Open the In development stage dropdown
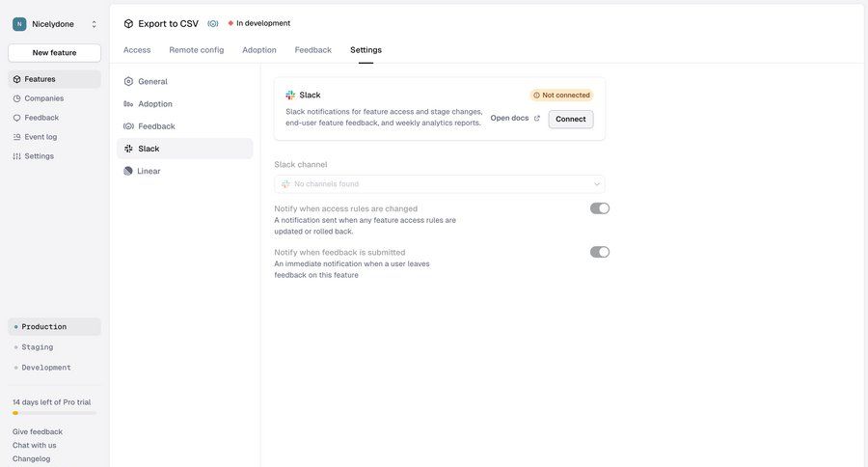Viewport: 868px width, 467px height. pyautogui.click(x=258, y=23)
